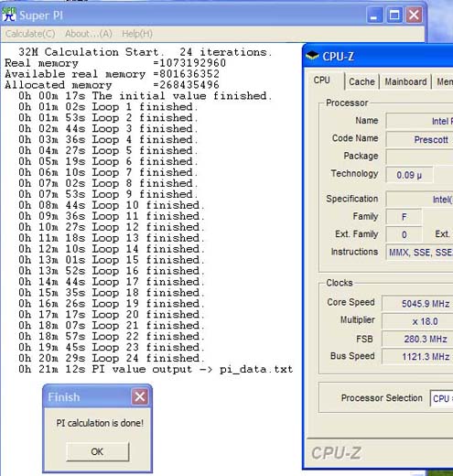Click the Core Speed 5045.9 MHz field
453x476 pixels.
point(417,304)
